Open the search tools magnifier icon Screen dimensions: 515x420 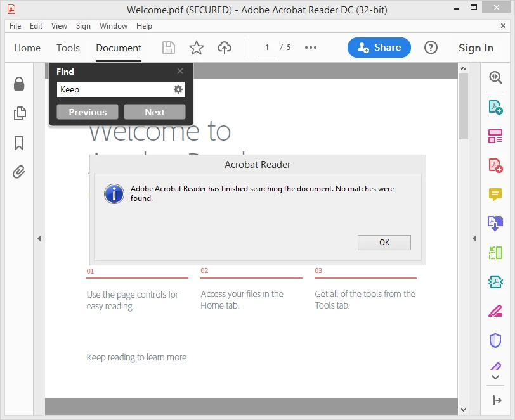tap(495, 77)
